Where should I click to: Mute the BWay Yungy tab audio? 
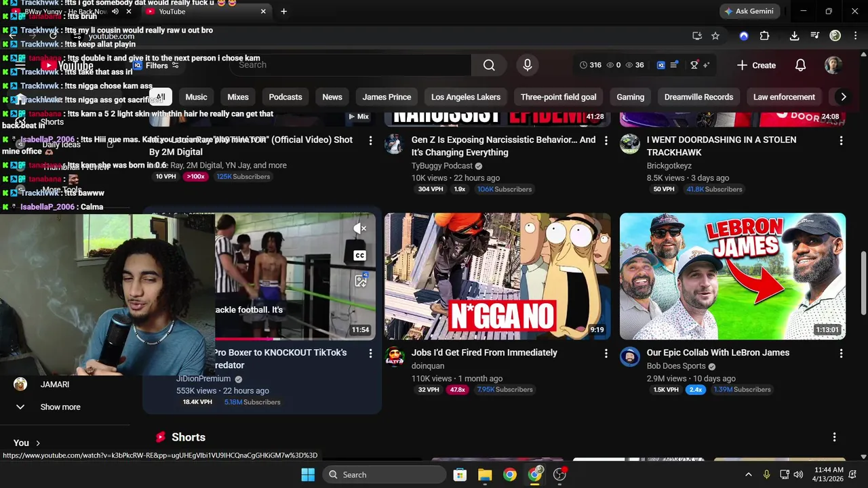[115, 12]
